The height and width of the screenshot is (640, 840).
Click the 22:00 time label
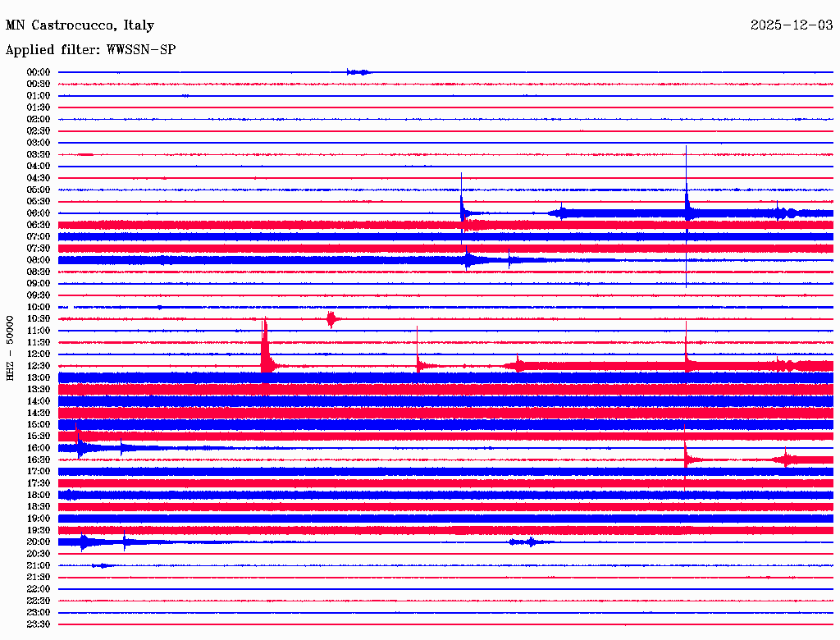tap(39, 589)
